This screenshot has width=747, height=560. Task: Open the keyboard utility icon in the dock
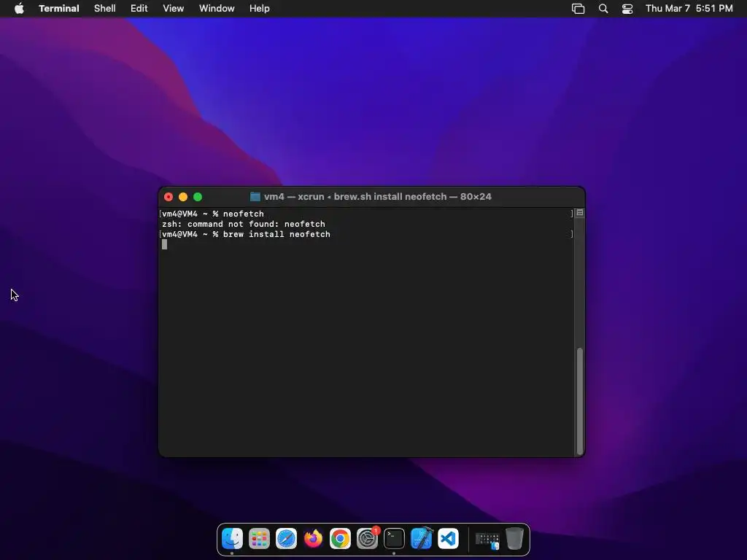[487, 540]
